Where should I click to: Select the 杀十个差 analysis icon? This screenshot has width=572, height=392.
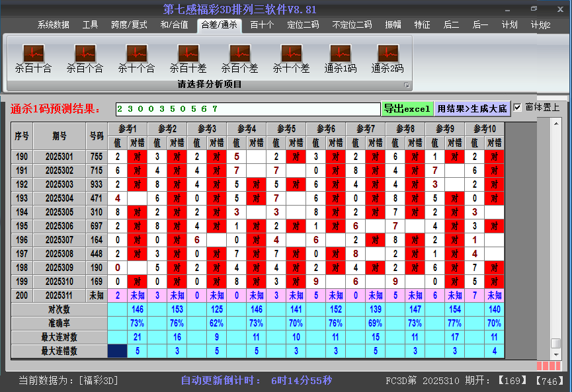click(290, 56)
